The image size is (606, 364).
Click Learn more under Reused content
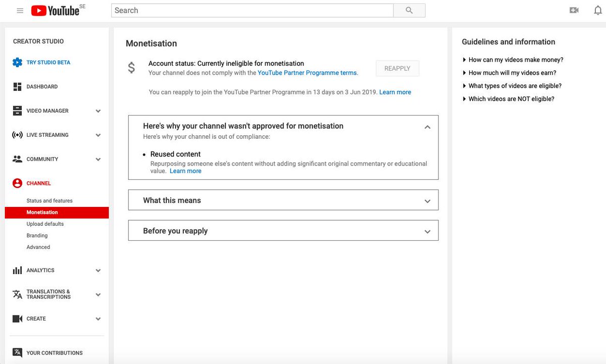click(x=185, y=171)
